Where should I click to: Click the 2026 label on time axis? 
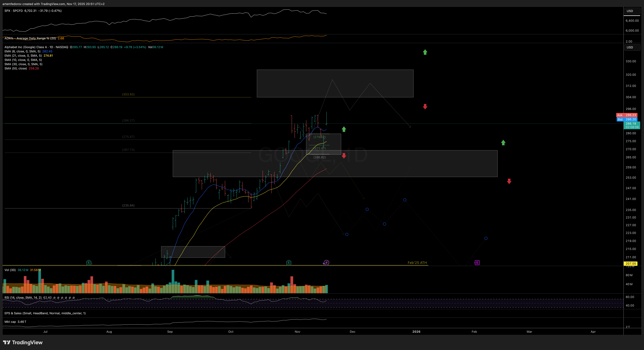(x=416, y=331)
